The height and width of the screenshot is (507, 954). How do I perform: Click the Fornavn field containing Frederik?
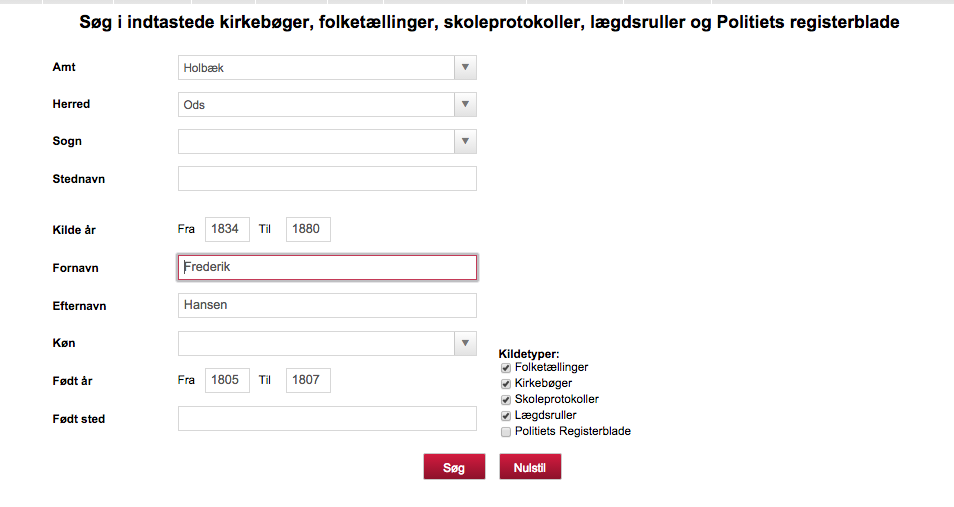[327, 267]
